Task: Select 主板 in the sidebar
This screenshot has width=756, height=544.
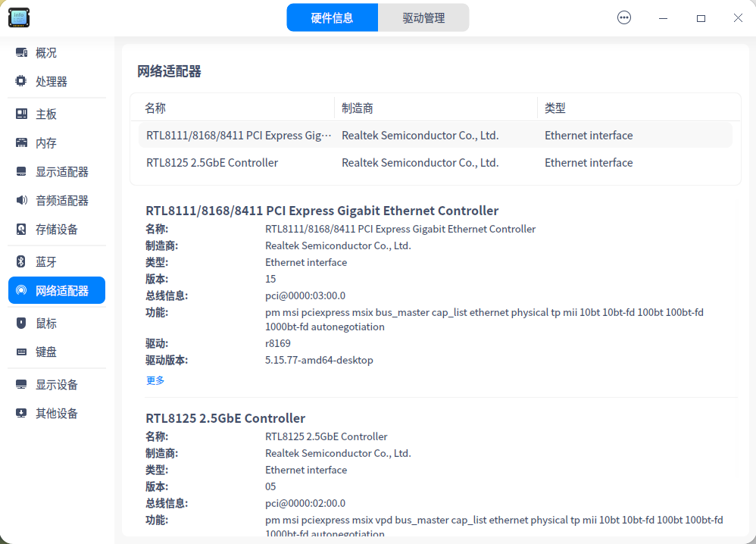Action: pos(57,114)
